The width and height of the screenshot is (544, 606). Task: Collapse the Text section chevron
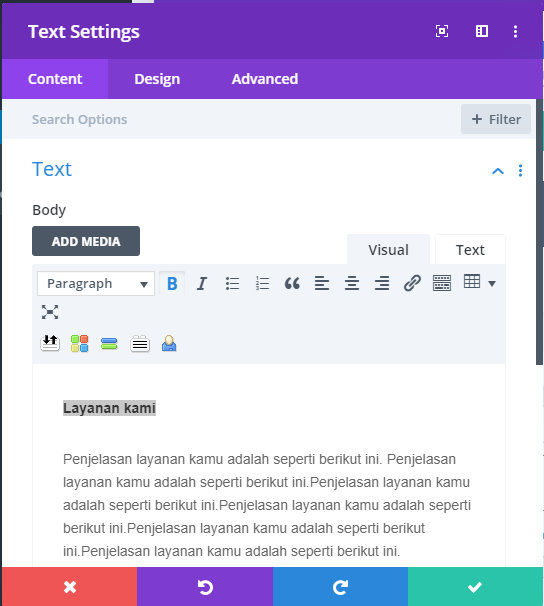[498, 170]
